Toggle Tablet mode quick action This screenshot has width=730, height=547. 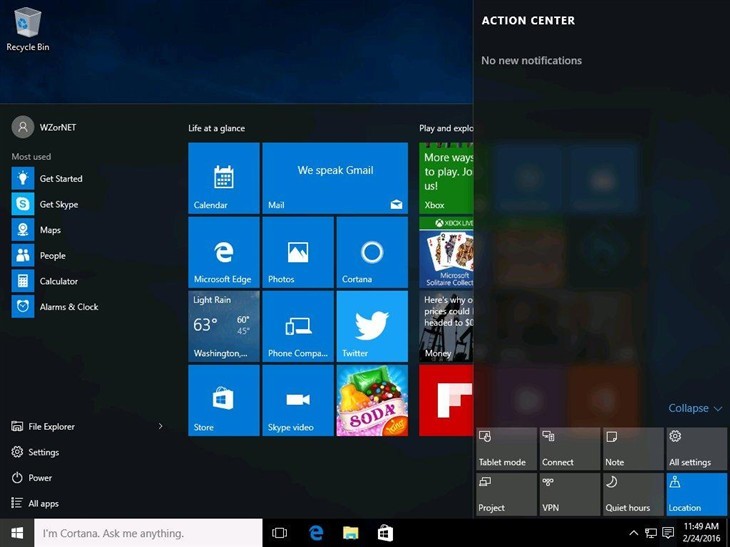point(506,449)
